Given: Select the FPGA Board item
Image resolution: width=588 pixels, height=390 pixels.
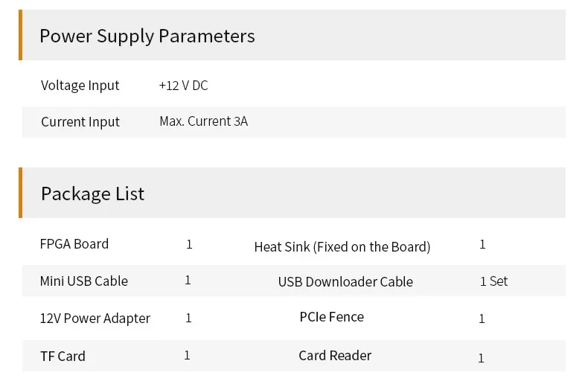Looking at the screenshot, I should (74, 244).
